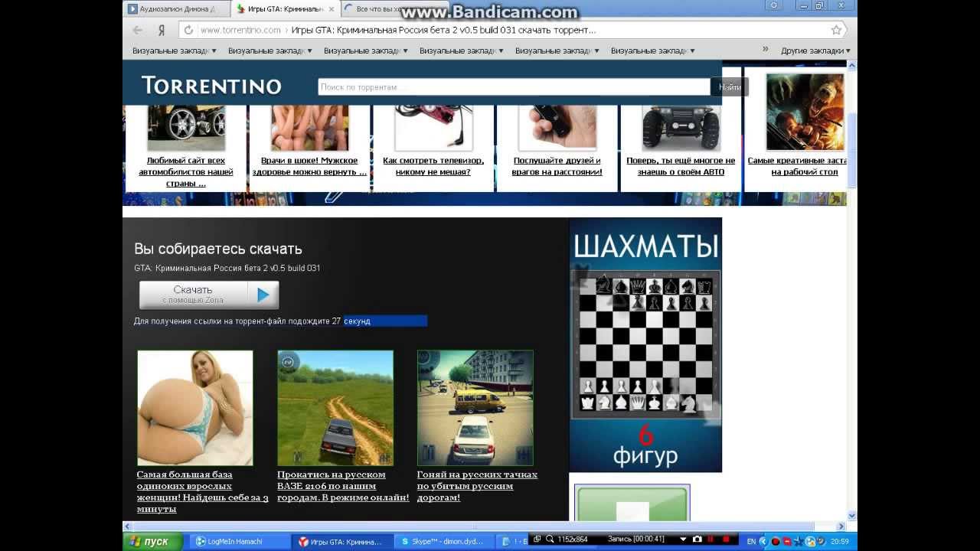
Task: Open 'Самая большая база одиноких' link
Action: [202, 491]
